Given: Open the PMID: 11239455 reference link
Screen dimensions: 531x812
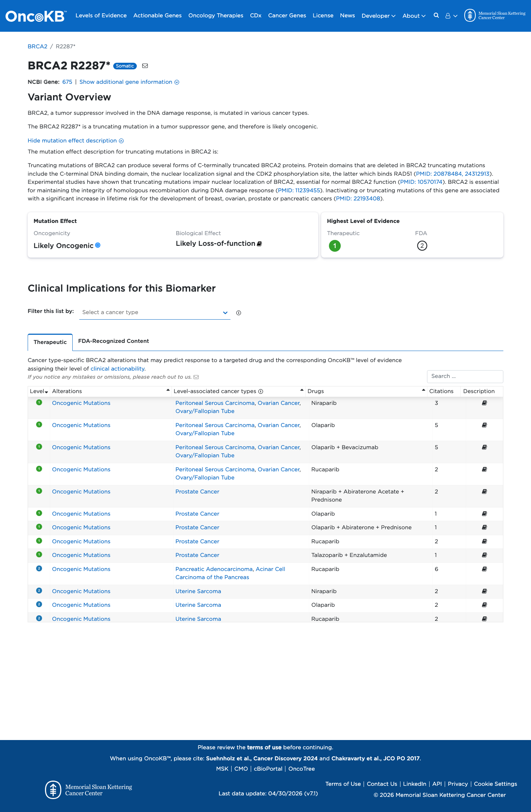Looking at the screenshot, I should [x=299, y=190].
